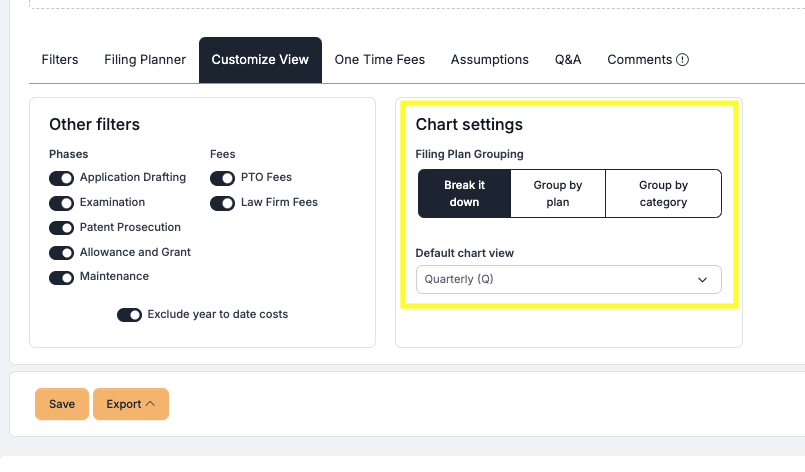Switch to the Filters tab
The height and width of the screenshot is (472, 805).
click(x=60, y=60)
